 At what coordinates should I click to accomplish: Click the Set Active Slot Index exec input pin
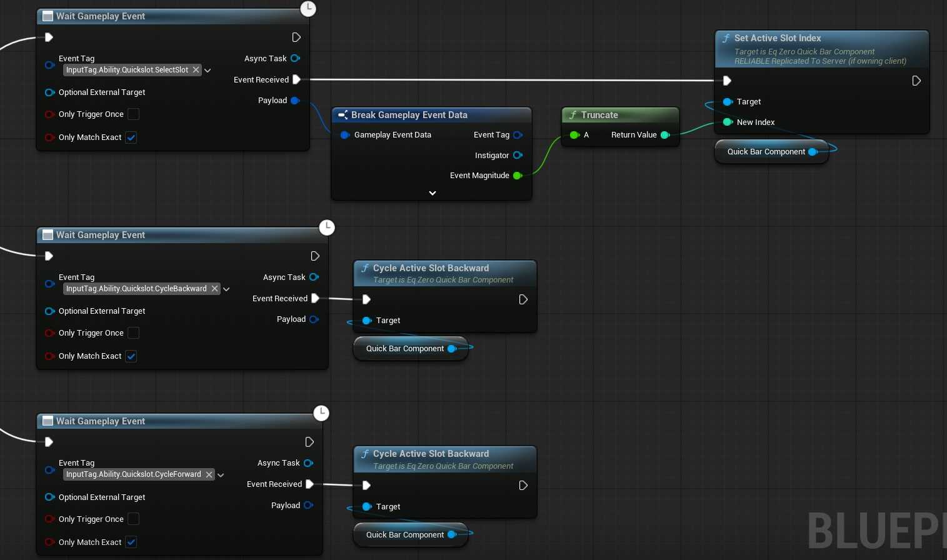[727, 81]
